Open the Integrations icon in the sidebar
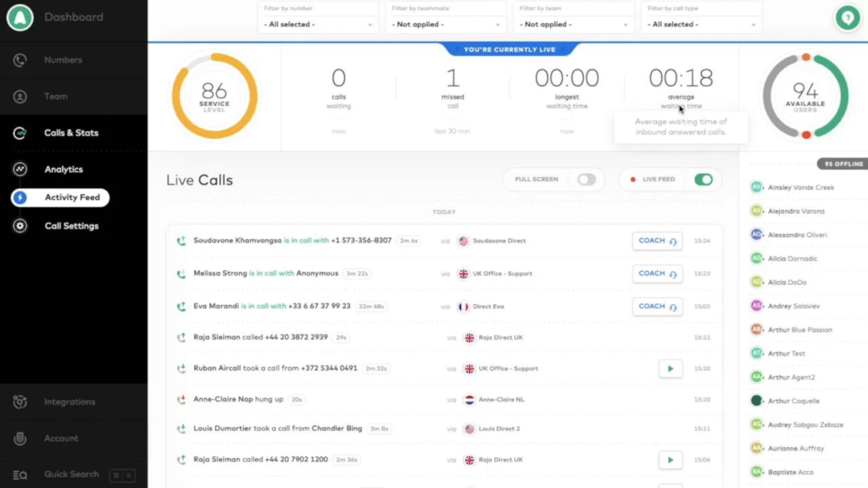Viewport: 868px width, 488px height. tap(19, 401)
